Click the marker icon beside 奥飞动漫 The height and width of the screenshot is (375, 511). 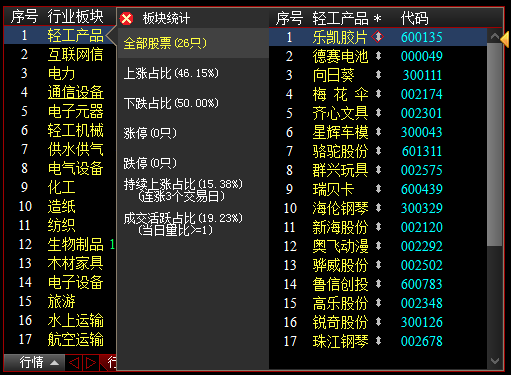click(378, 246)
